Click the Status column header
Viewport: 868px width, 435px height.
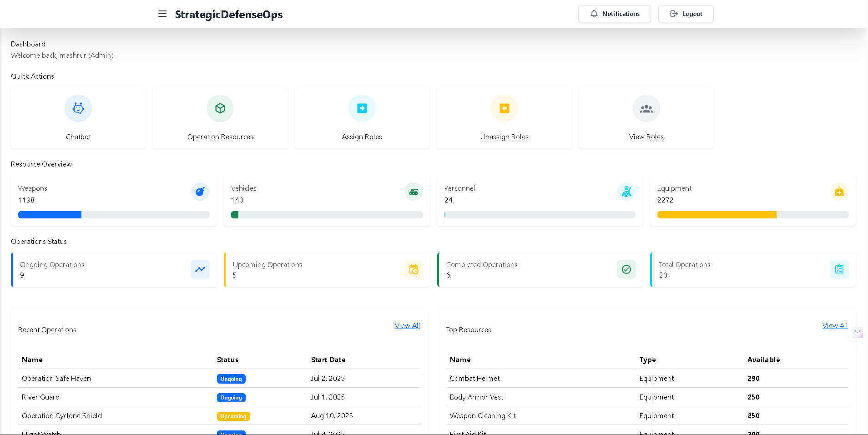pyautogui.click(x=227, y=360)
